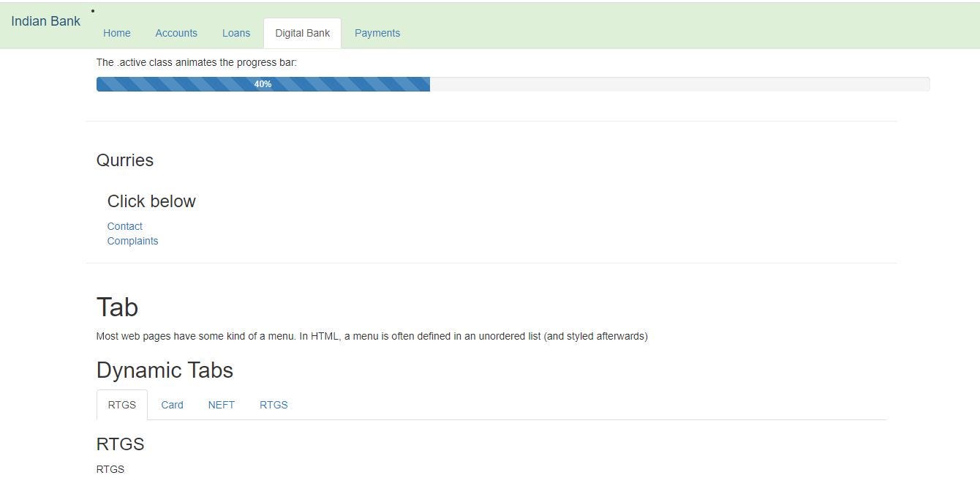
Task: Click the 'Most web pages' paragraph
Action: 372,336
